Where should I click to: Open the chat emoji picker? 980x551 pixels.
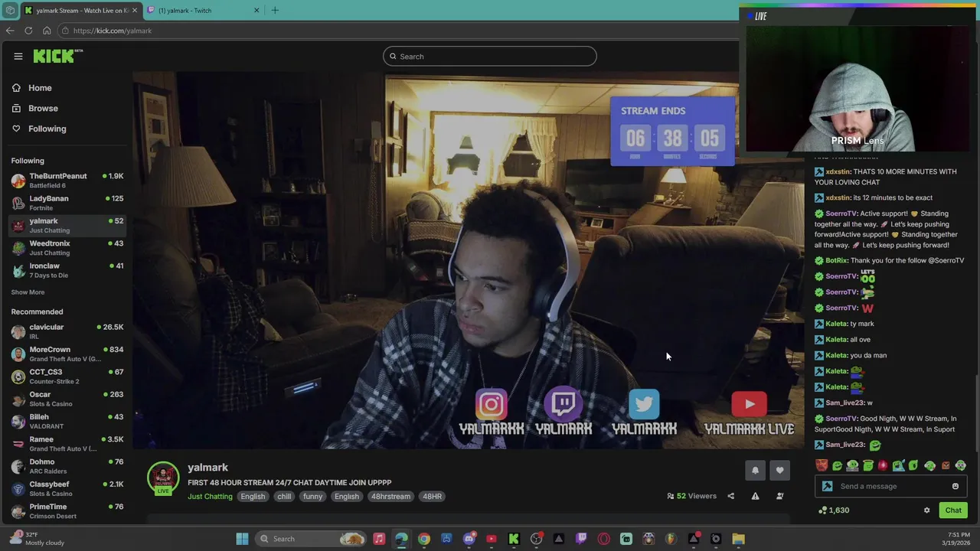coord(955,487)
